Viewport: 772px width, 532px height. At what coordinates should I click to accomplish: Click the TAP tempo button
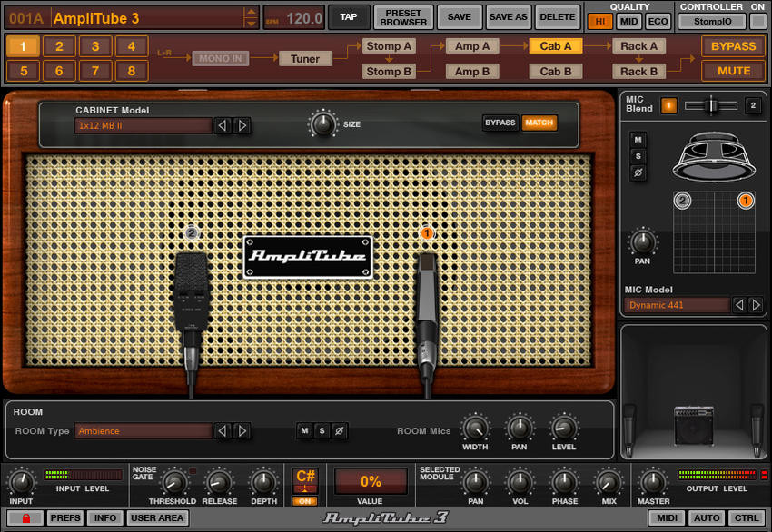(349, 16)
